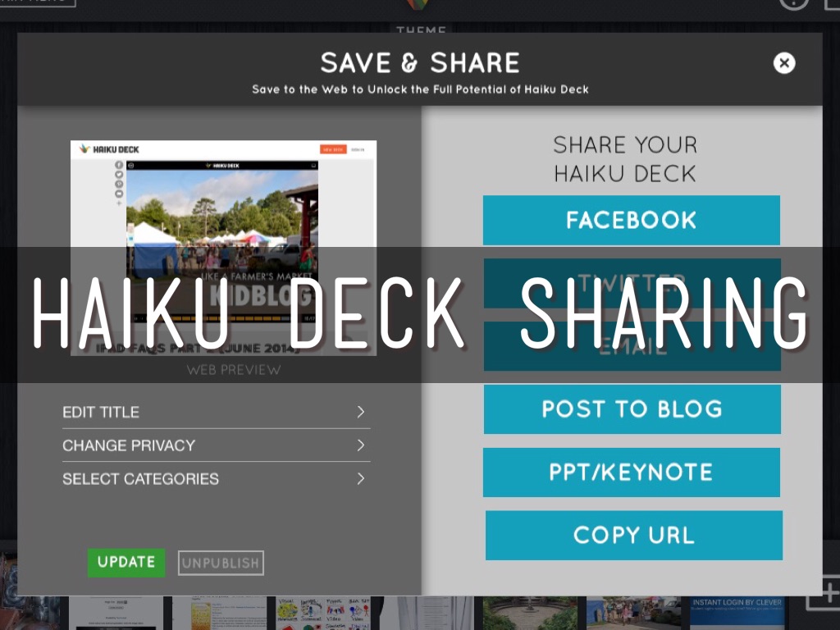Click Copy URL button
This screenshot has width=840, height=630.
click(634, 535)
